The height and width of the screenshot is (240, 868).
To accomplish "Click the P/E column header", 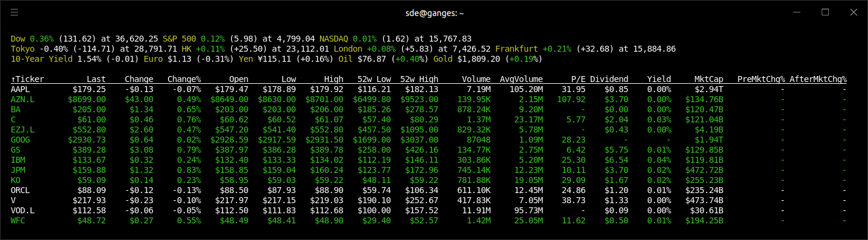I will (x=578, y=79).
